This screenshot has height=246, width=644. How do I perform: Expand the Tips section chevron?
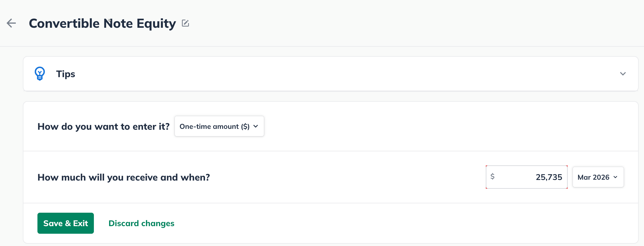pos(623,74)
